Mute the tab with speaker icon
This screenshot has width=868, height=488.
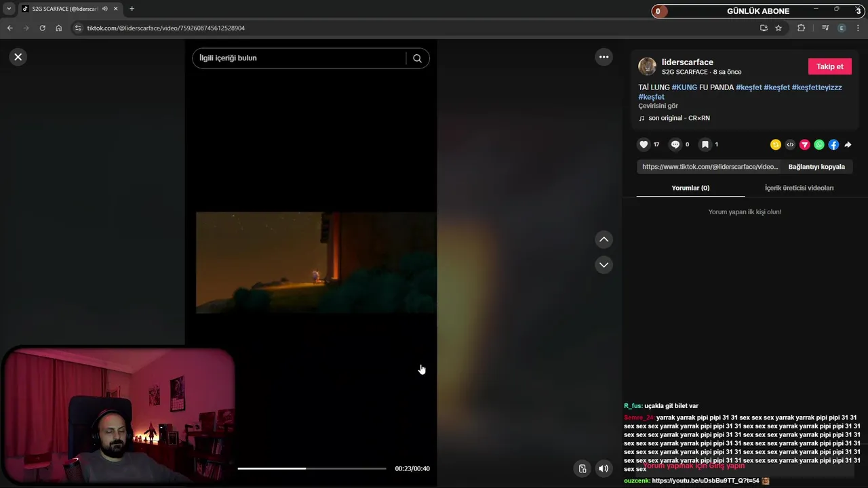(104, 9)
